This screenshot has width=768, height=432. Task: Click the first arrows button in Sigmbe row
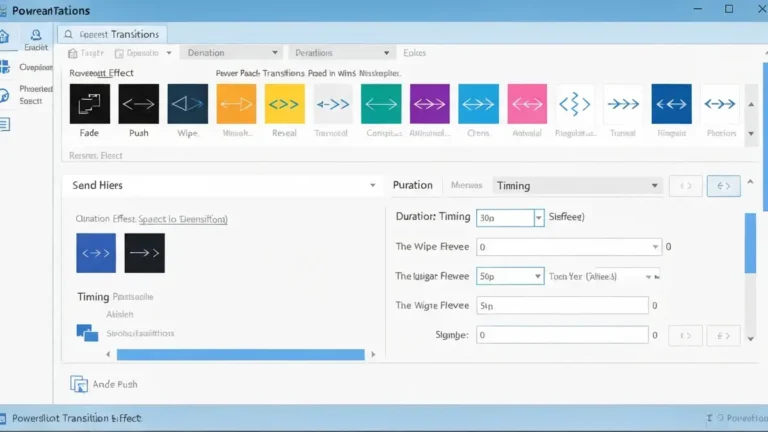(x=685, y=336)
